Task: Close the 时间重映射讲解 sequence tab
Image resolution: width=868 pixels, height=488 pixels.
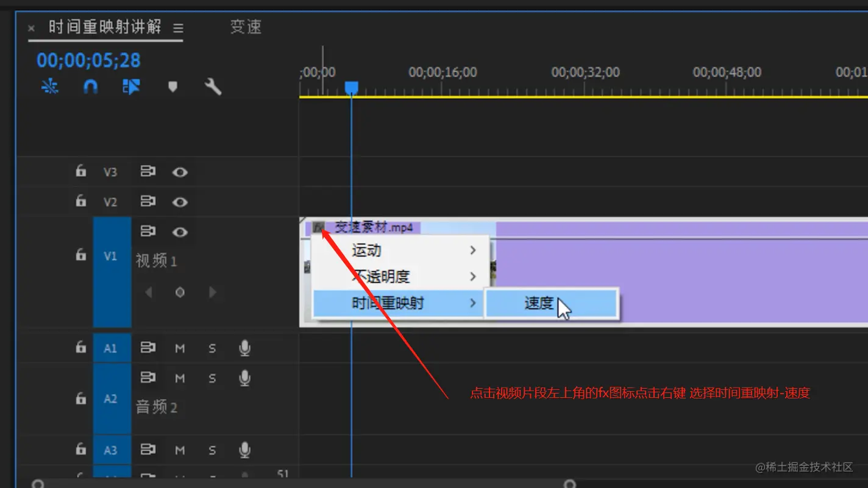Action: tap(31, 28)
